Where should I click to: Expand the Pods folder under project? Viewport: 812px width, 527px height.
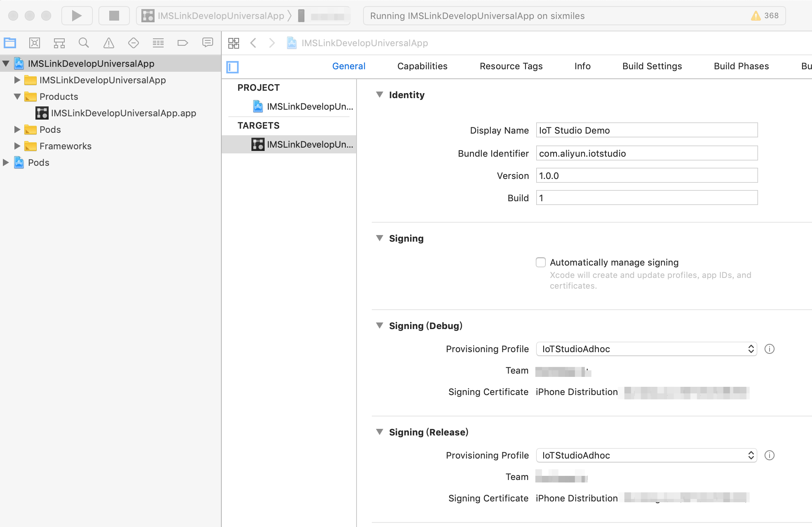point(17,129)
